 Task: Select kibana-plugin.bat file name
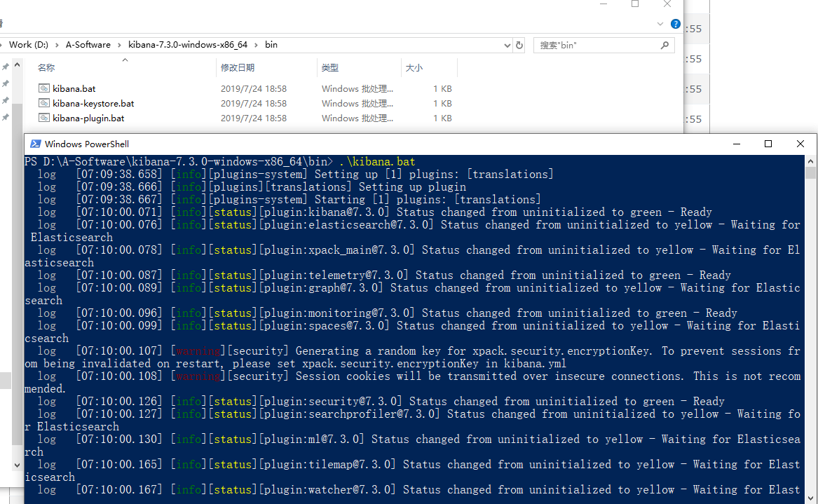pyautogui.click(x=88, y=118)
